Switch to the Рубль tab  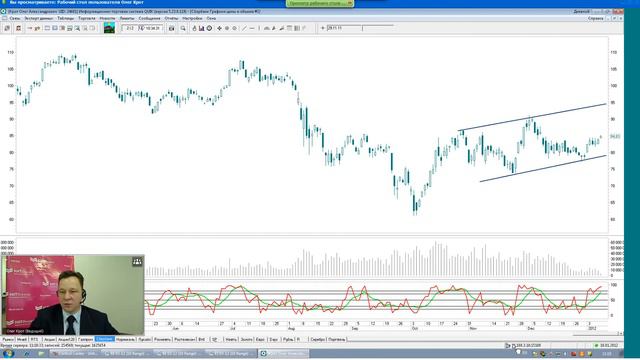[288, 339]
